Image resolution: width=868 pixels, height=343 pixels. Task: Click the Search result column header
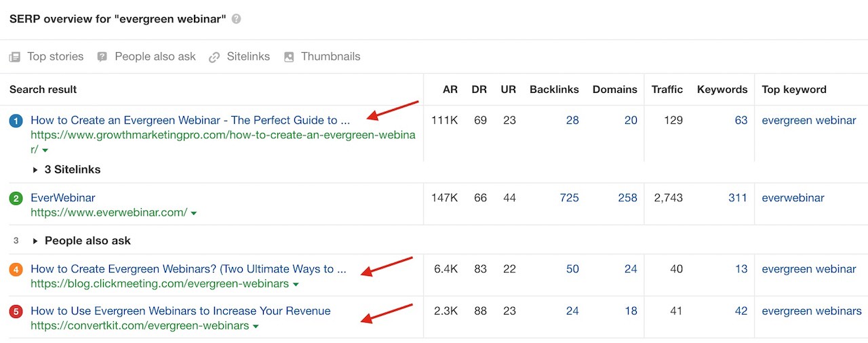coord(43,89)
